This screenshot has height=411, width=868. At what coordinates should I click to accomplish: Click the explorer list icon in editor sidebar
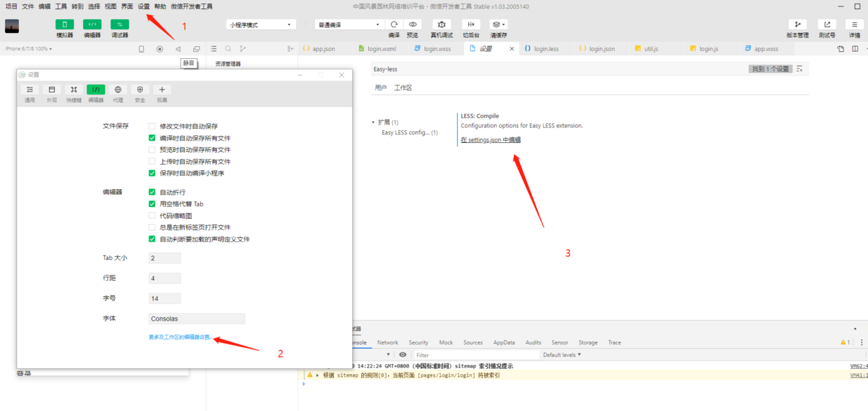coord(213,49)
